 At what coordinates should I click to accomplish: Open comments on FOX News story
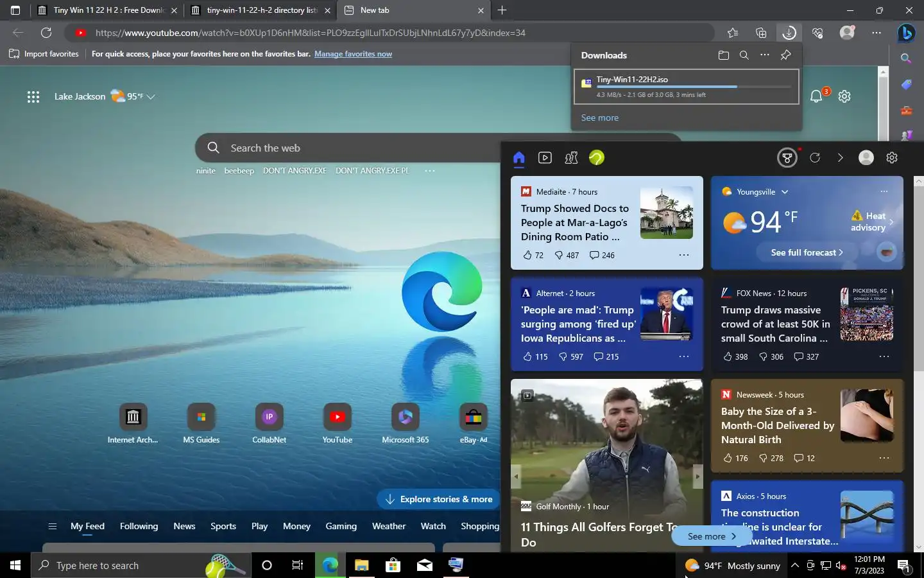807,356
